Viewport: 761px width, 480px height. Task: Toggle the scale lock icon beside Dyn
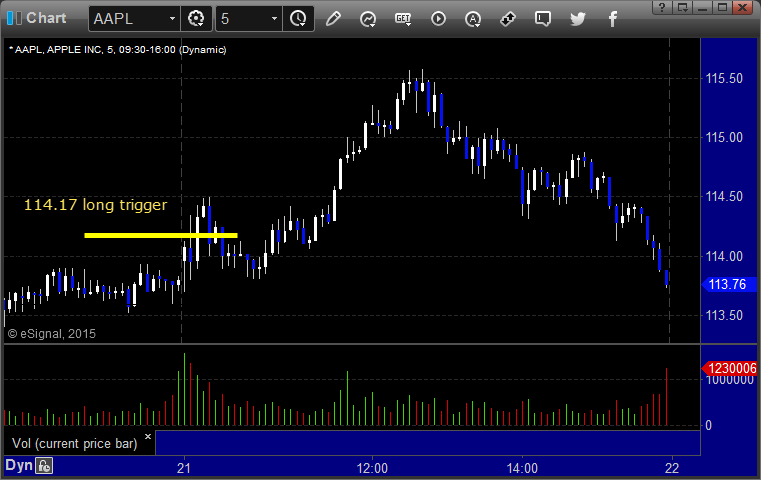[44, 466]
